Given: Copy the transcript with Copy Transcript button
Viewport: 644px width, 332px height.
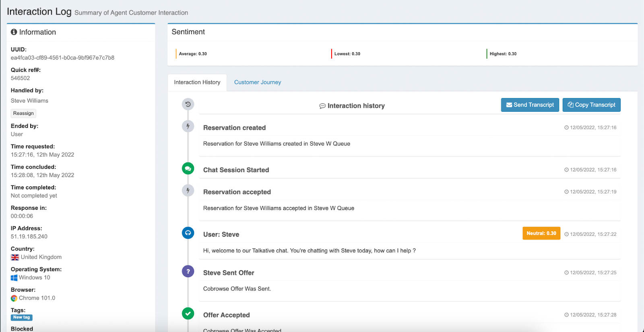Looking at the screenshot, I should tap(592, 105).
